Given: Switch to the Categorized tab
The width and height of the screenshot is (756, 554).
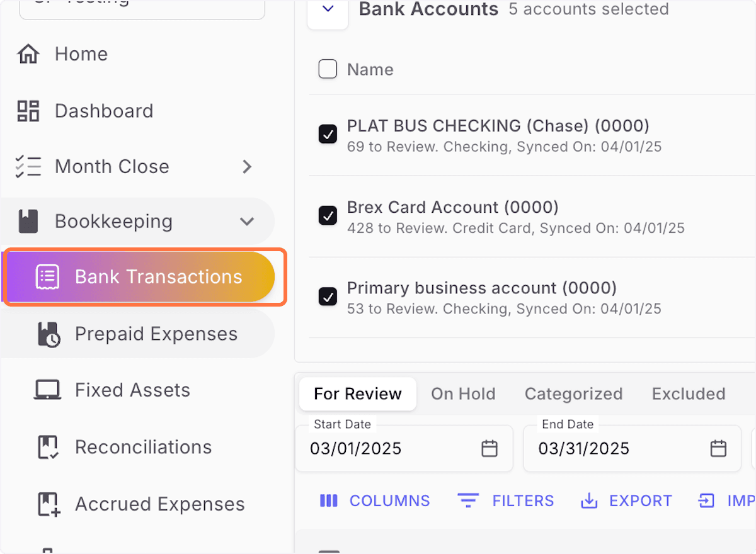Looking at the screenshot, I should click(573, 393).
